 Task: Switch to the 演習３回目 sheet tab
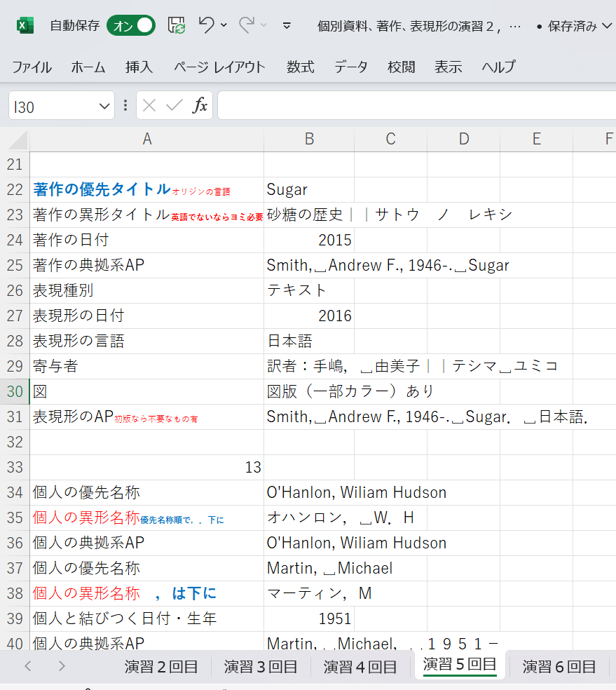click(x=260, y=667)
